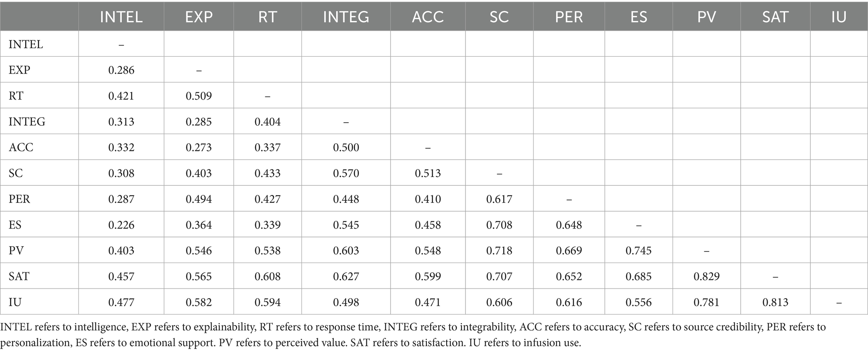Click the ACC row label
Image resolution: width=868 pixels, height=352 pixels.
(x=21, y=147)
